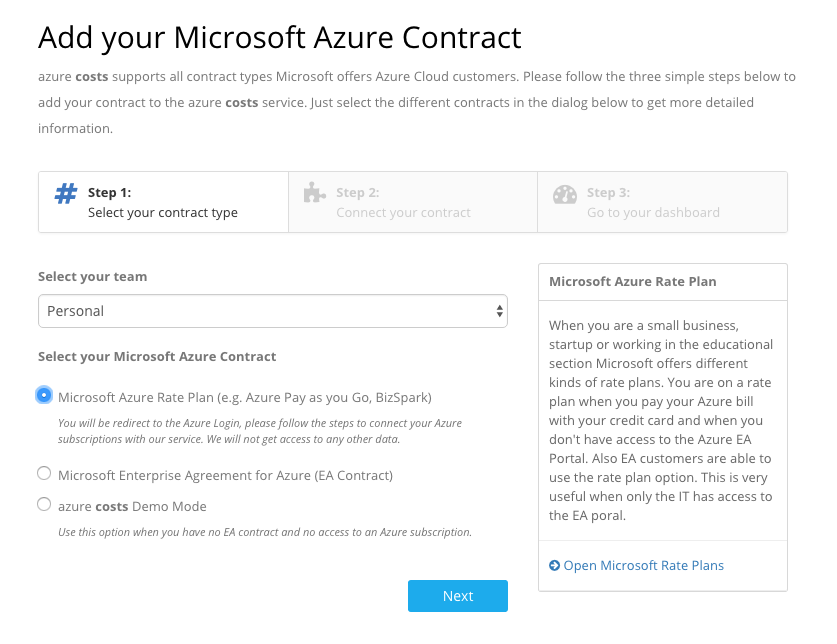Select the Step 1 contract type panel
Viewport: 837px width, 644px height.
pos(163,201)
